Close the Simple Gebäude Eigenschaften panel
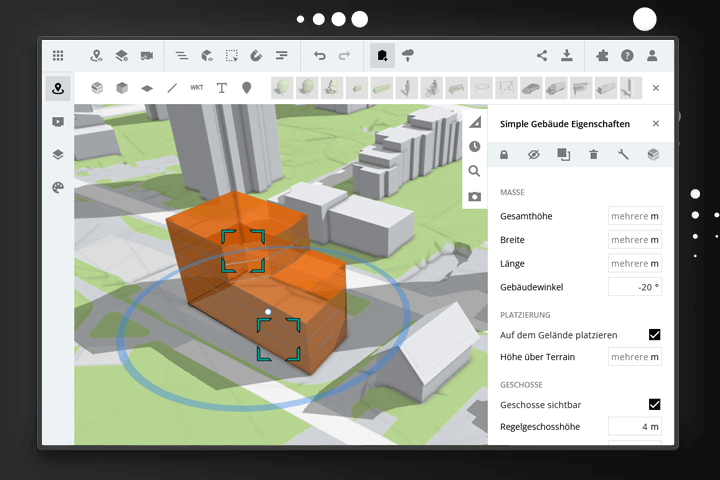The height and width of the screenshot is (480, 720). (655, 124)
